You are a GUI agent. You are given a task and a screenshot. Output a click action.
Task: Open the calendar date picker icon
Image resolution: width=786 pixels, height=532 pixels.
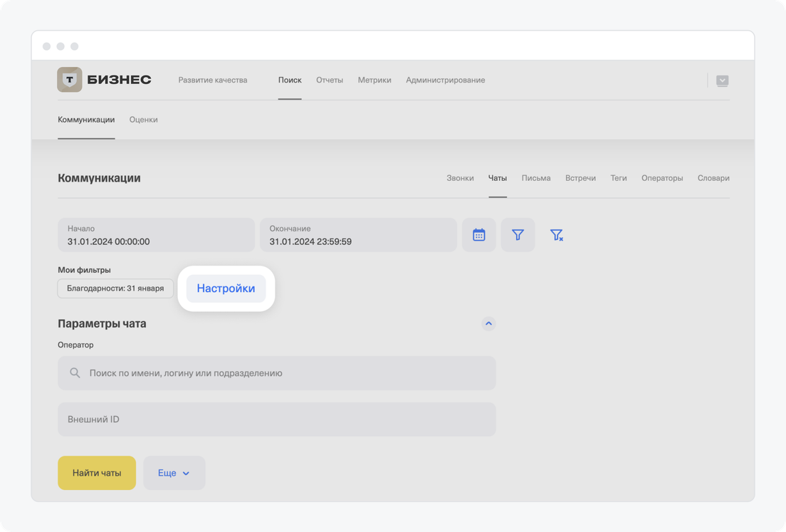(479, 235)
